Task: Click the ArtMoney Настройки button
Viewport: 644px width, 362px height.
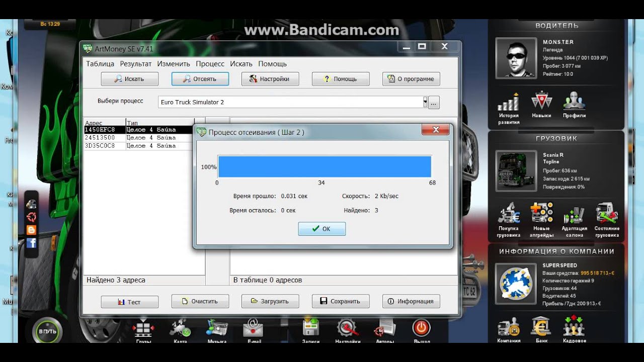Action: [270, 79]
